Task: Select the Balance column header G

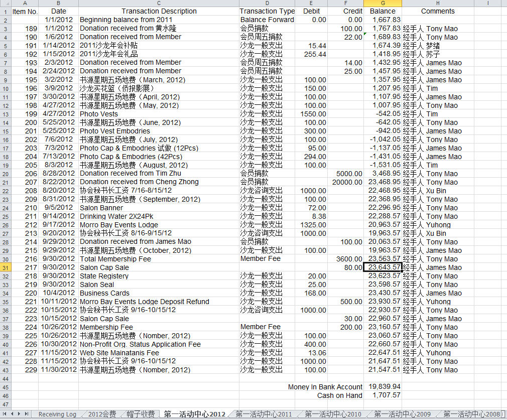Action: tap(383, 4)
